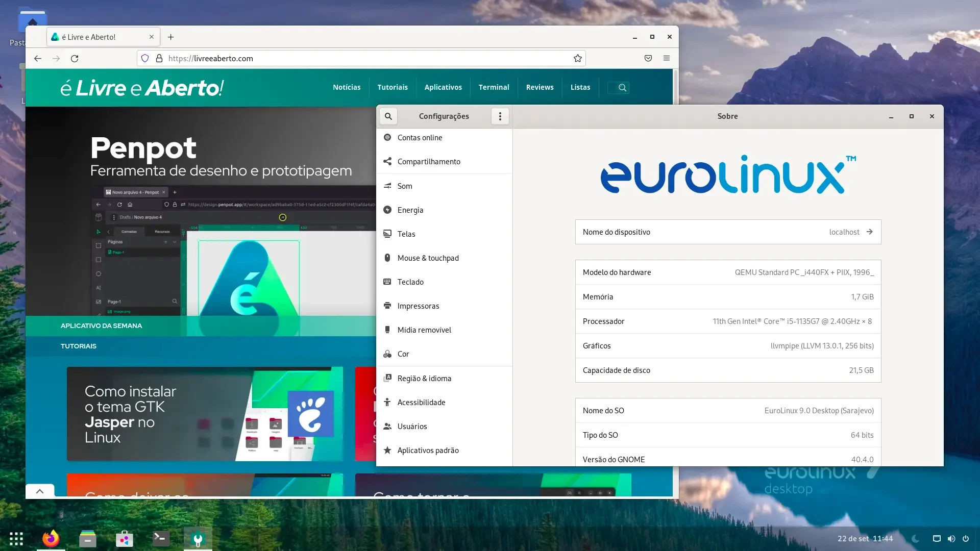Bookmark this page with star icon

[577, 59]
